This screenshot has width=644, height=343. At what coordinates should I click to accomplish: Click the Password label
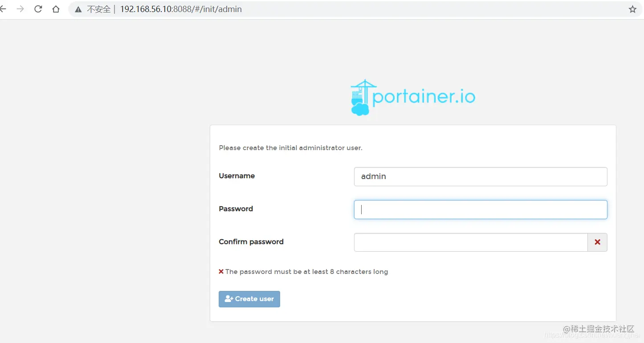pos(236,209)
